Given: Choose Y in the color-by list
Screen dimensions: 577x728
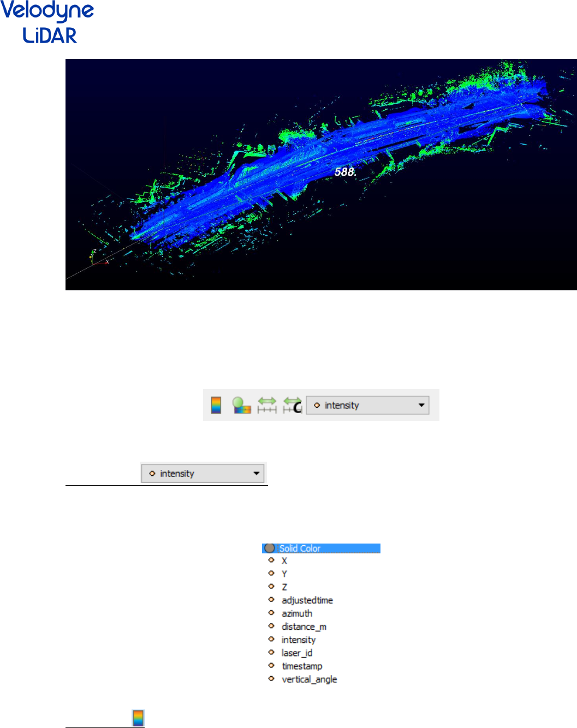Looking at the screenshot, I should [284, 574].
